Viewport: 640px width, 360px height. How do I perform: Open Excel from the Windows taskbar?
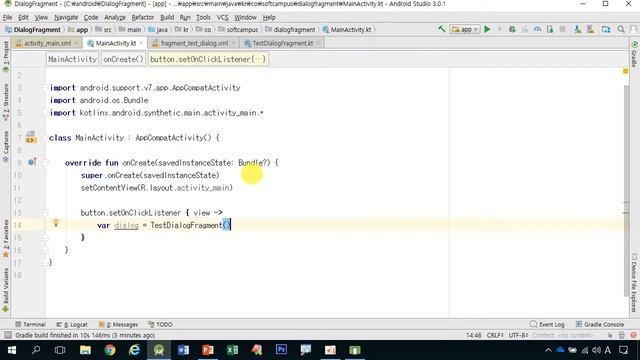click(232, 350)
